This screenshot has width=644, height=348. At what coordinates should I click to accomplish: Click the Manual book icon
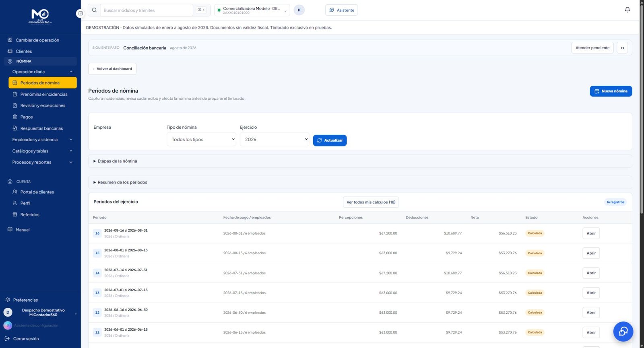[x=10, y=230]
